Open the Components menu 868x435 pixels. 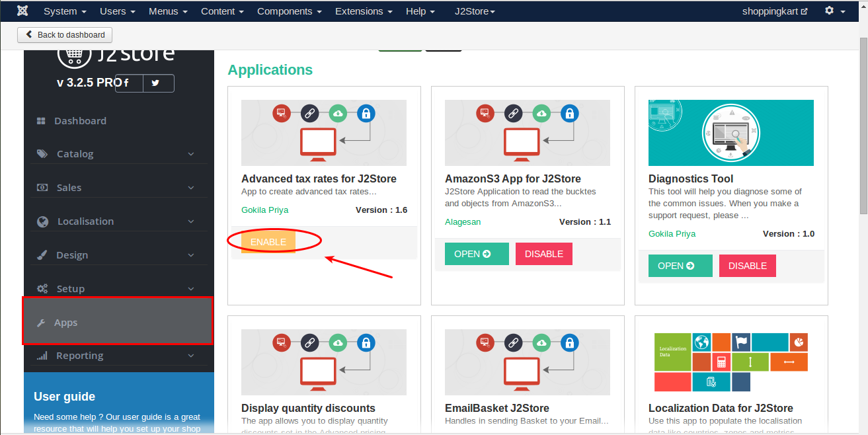[290, 11]
